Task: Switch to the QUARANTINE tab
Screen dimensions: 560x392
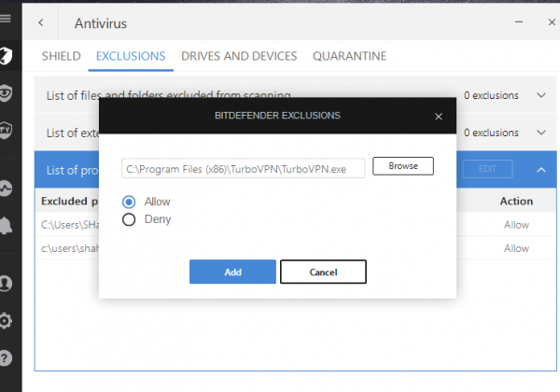Action: (350, 56)
